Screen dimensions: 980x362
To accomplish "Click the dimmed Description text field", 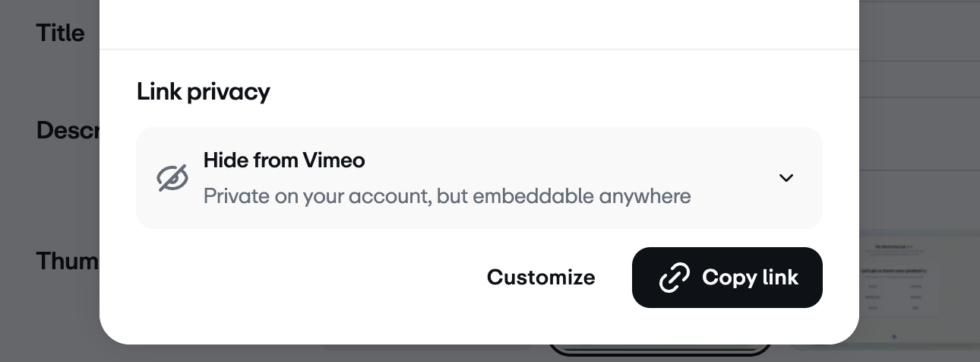I will click(x=919, y=137).
